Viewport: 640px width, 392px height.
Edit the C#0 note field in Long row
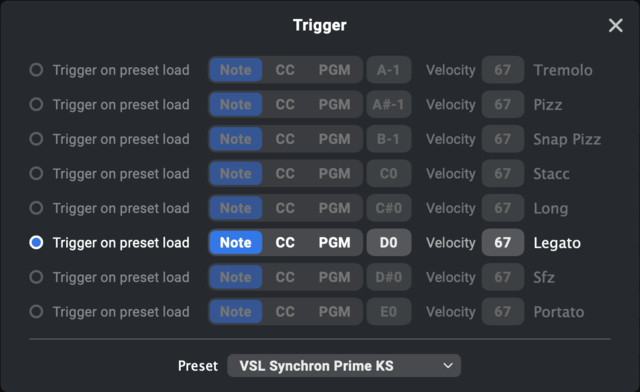(389, 208)
